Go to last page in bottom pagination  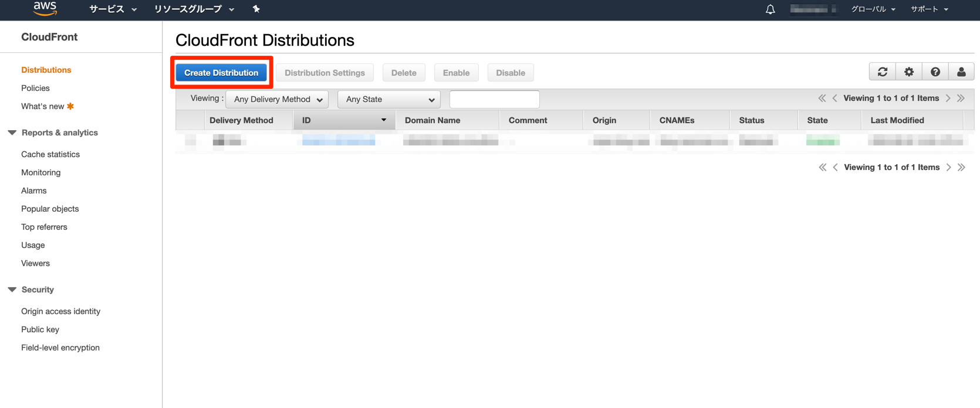[961, 168]
